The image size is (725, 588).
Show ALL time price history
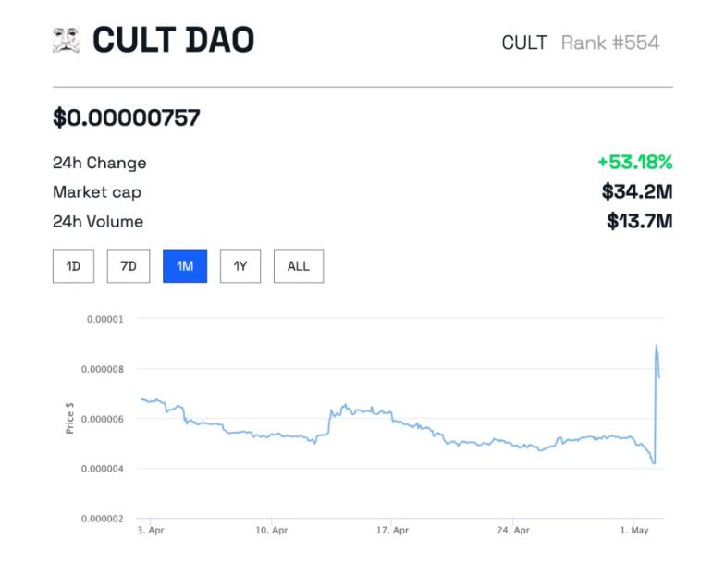(x=299, y=266)
